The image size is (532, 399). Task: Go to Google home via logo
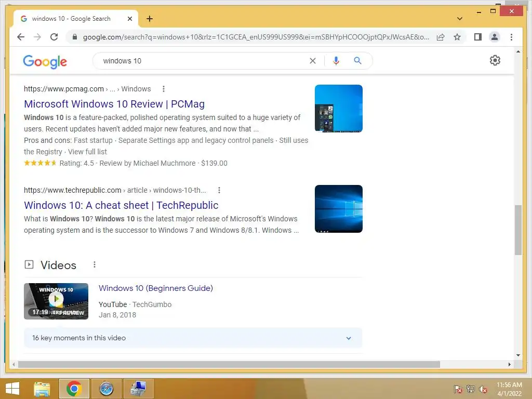pos(45,62)
